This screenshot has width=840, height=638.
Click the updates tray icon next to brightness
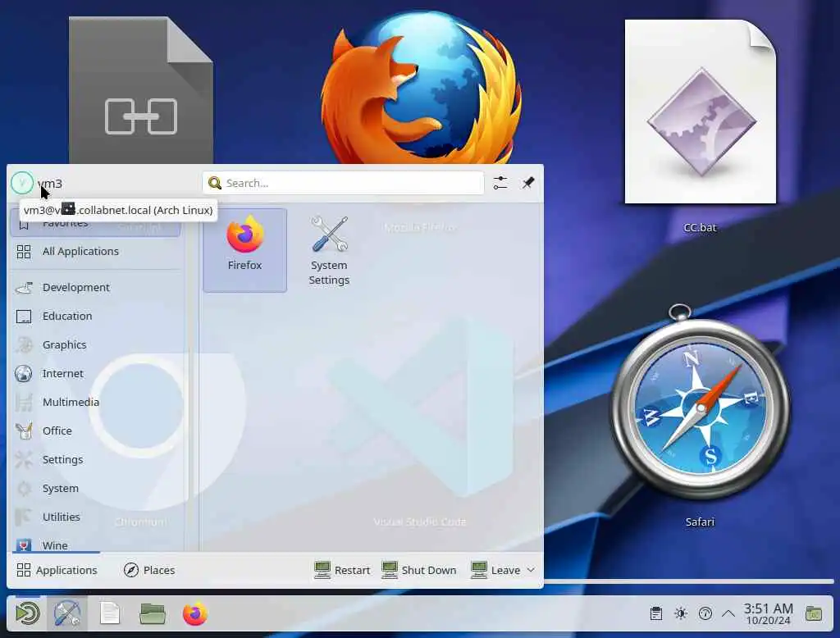(x=705, y=613)
